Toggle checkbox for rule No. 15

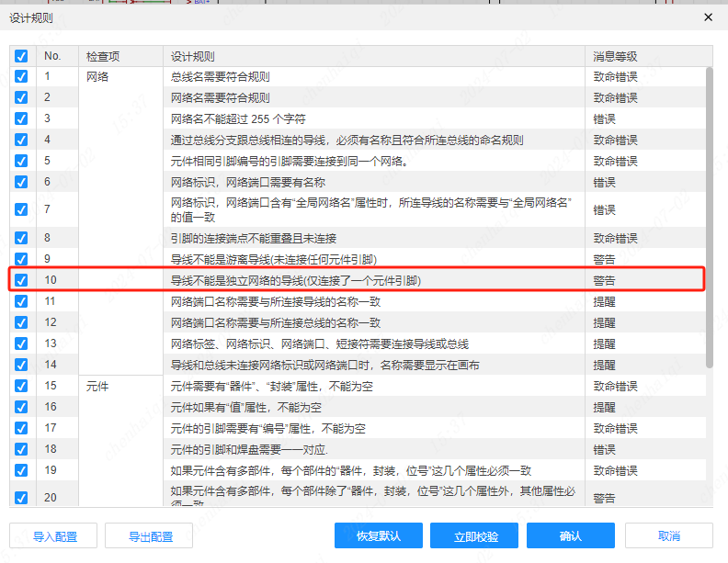click(21, 386)
